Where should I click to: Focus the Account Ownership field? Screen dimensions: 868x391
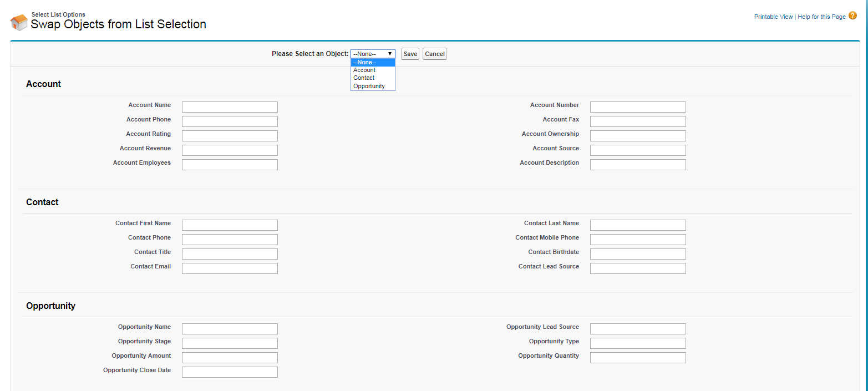click(638, 136)
